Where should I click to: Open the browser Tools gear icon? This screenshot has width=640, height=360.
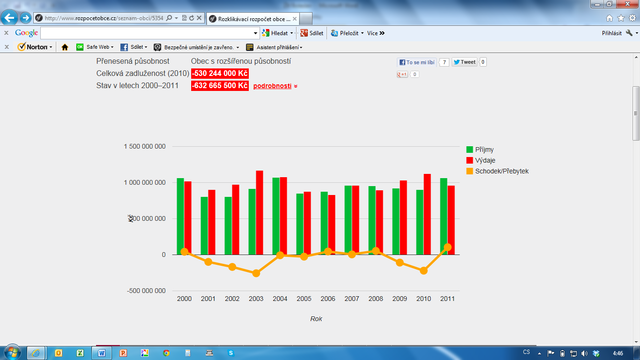click(632, 18)
